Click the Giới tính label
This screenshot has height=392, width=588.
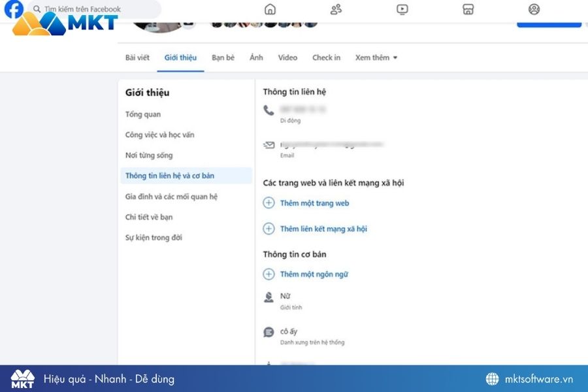tap(291, 307)
